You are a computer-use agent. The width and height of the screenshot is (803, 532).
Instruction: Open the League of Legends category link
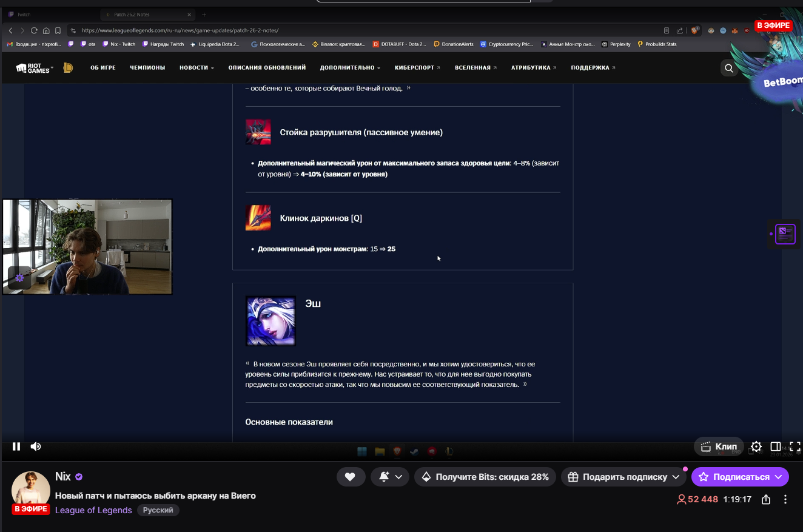click(x=93, y=510)
